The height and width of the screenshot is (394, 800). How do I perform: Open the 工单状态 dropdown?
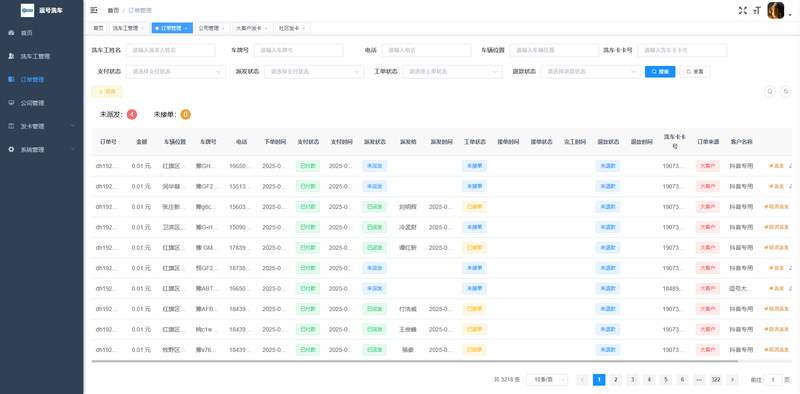(x=452, y=71)
